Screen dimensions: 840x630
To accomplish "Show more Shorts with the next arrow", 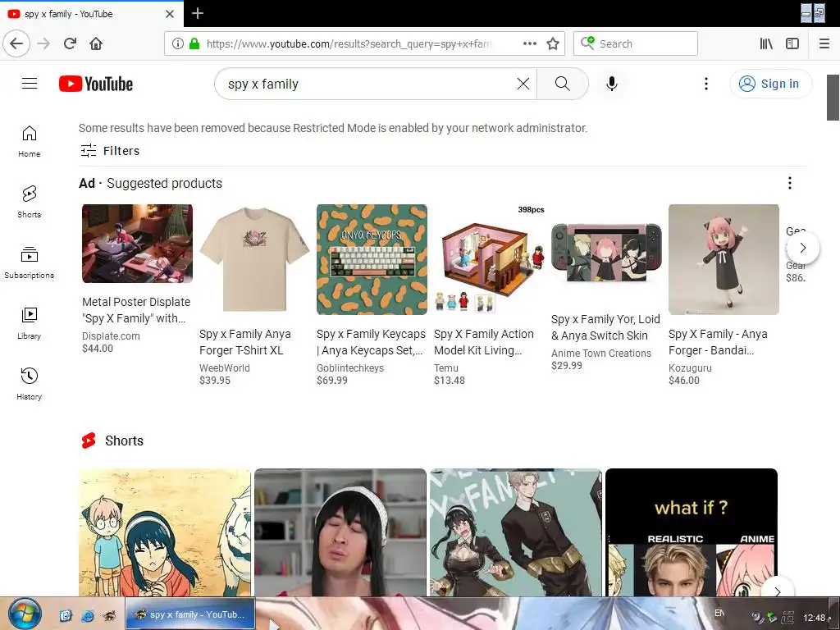I will 778,591.
